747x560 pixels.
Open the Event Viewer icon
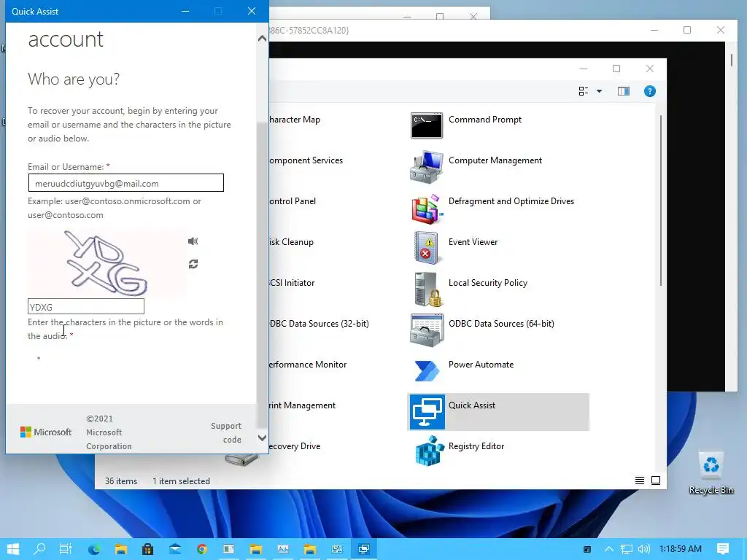tap(426, 248)
